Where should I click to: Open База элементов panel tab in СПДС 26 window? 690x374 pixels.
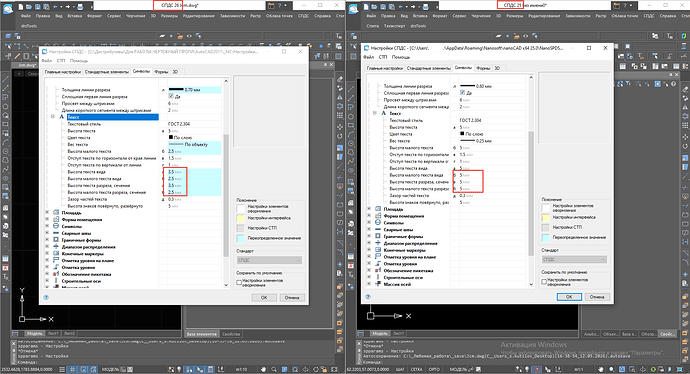click(x=202, y=334)
